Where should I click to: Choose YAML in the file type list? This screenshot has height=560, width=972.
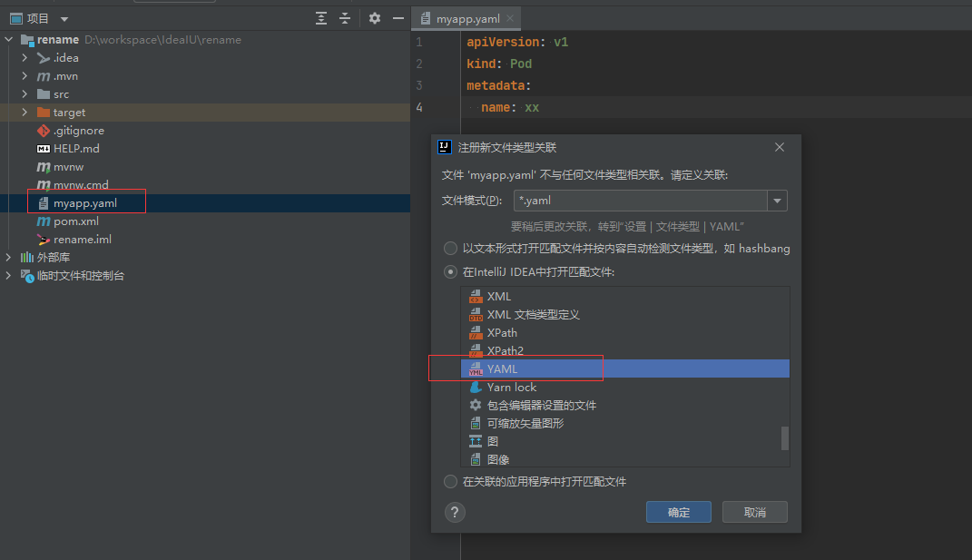point(624,369)
